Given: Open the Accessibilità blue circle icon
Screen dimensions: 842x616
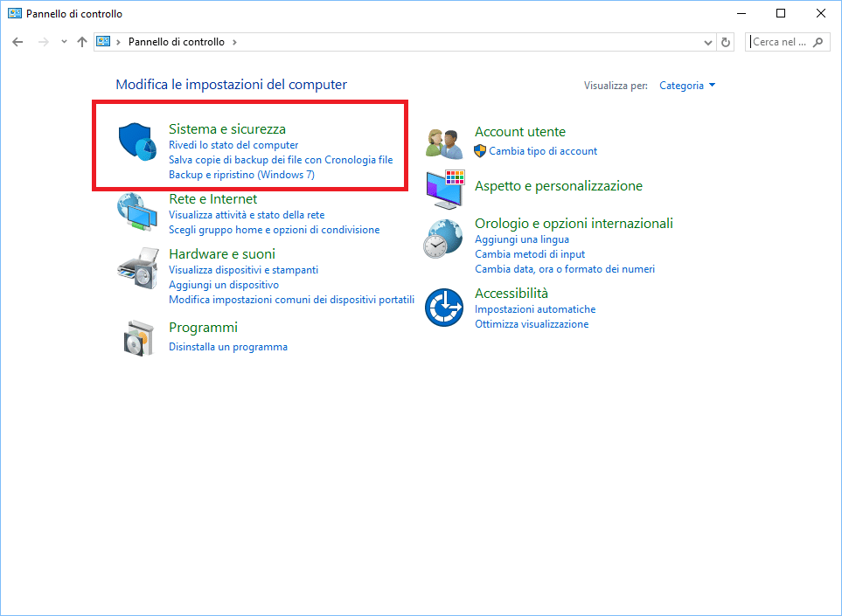Looking at the screenshot, I should coord(444,308).
